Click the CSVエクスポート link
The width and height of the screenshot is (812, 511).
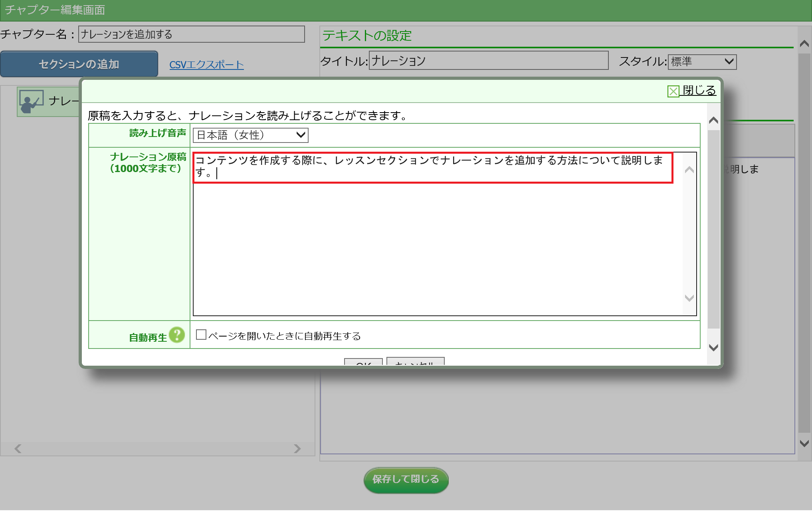coord(206,65)
